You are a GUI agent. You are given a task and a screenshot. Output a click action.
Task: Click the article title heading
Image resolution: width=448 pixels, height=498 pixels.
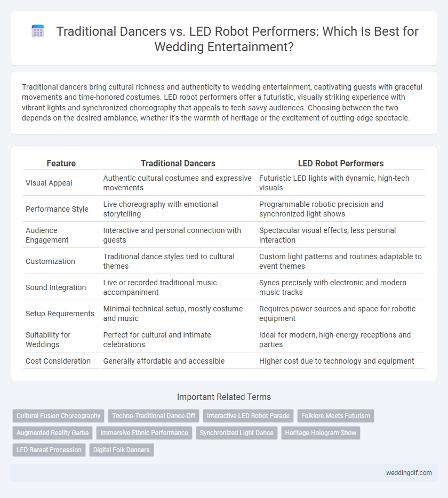tap(237, 39)
